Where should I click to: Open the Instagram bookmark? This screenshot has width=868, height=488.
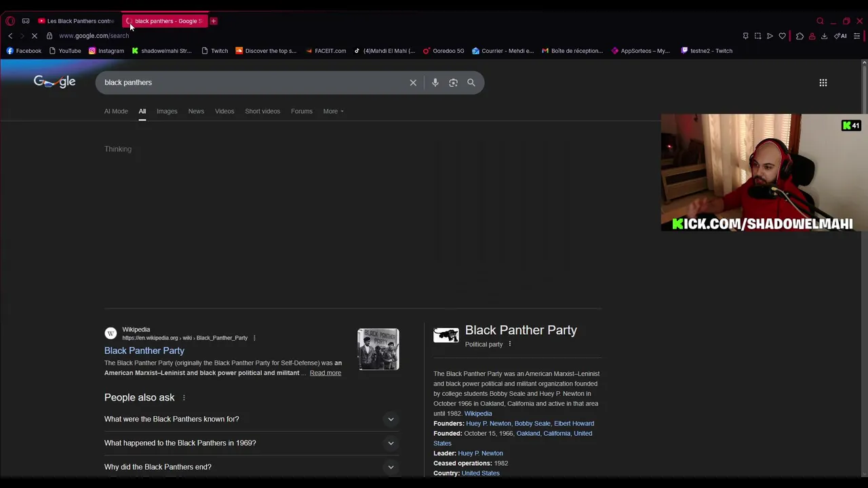106,51
